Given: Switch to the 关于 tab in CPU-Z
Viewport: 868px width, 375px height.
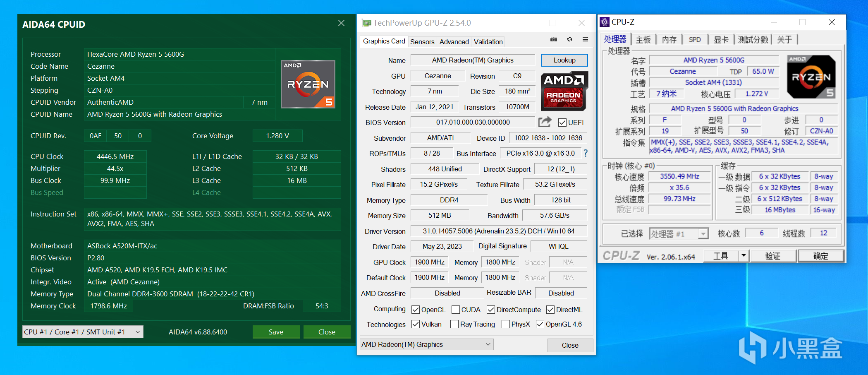Looking at the screenshot, I should (x=784, y=39).
